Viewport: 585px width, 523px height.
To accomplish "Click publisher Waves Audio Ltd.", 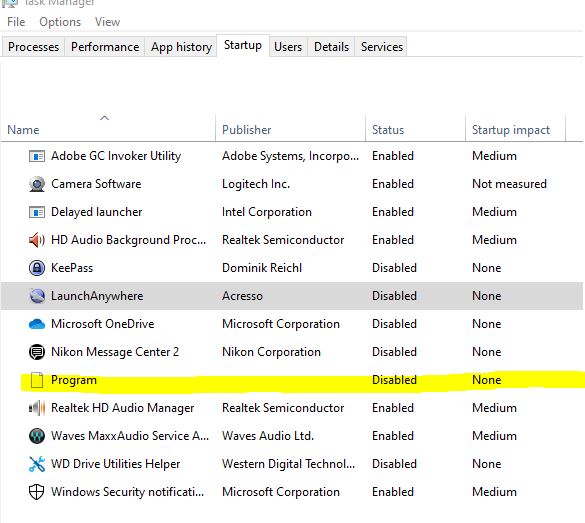I will [x=268, y=436].
